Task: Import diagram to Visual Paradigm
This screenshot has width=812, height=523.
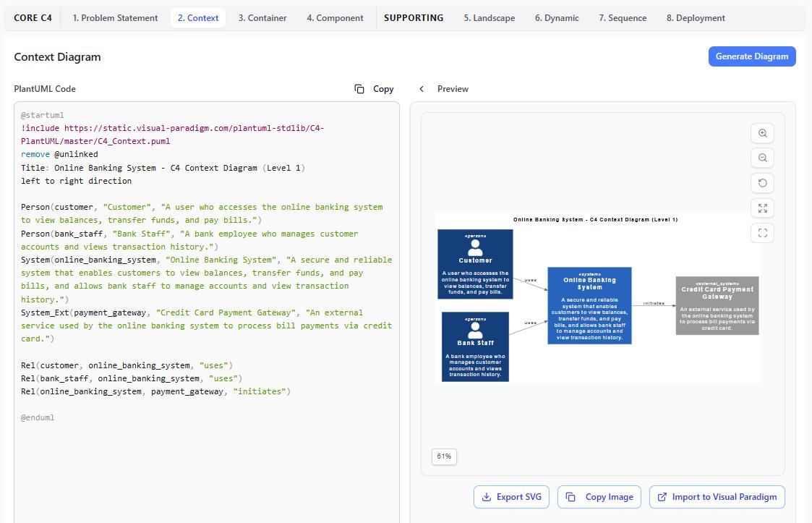Action: [717, 497]
